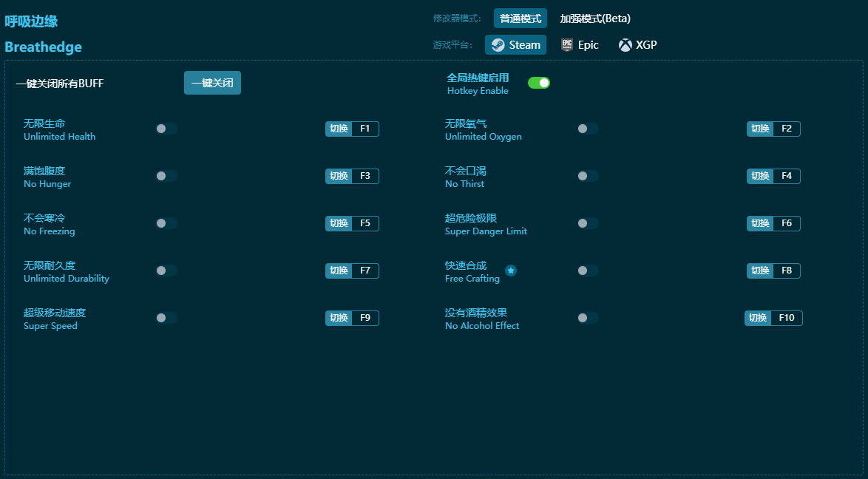868x479 pixels.
Task: Enable Unlimited Oxygen toggle
Action: (588, 129)
